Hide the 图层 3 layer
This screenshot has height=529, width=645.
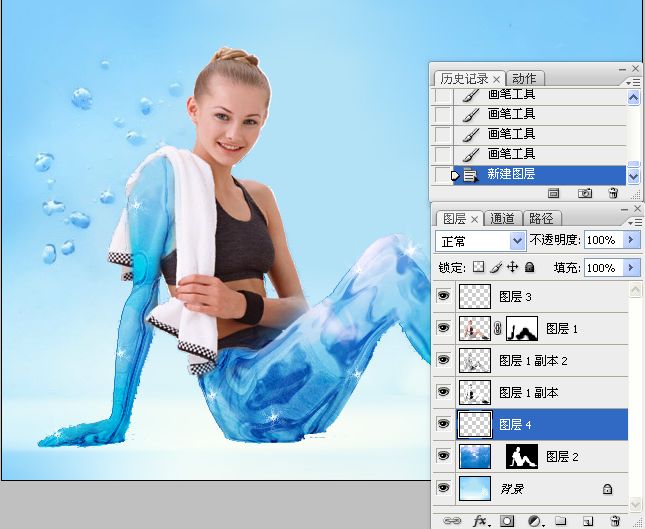[x=444, y=296]
